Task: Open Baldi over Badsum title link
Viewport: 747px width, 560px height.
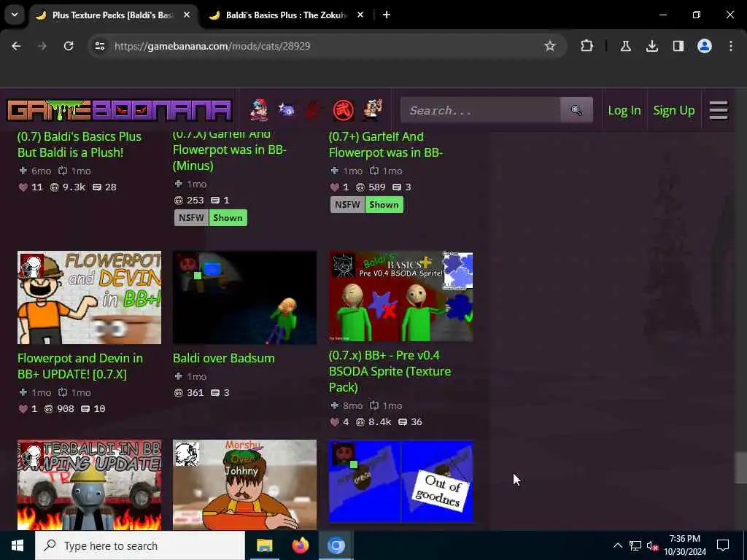Action: click(224, 358)
